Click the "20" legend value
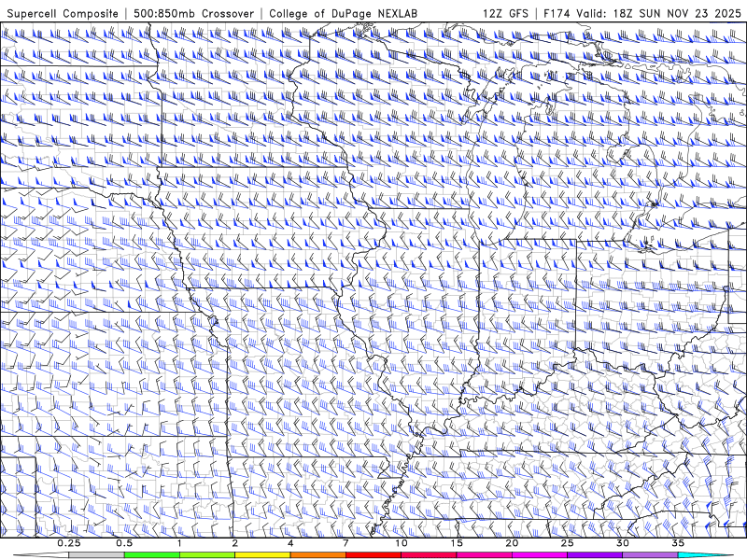747x560 pixels. pos(512,543)
